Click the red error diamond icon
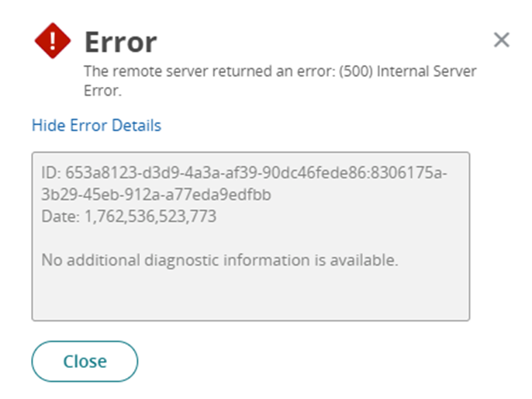This screenshot has height=399, width=532. pyautogui.click(x=53, y=40)
